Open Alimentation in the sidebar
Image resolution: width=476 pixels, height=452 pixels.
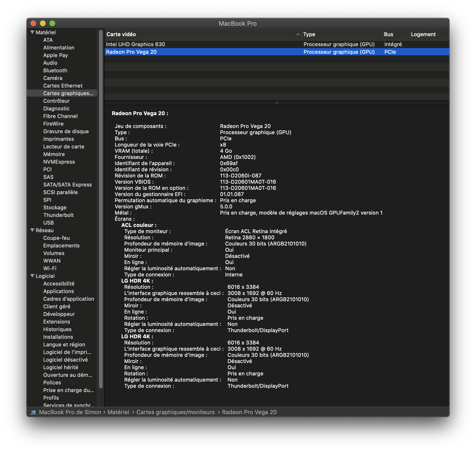click(x=59, y=48)
